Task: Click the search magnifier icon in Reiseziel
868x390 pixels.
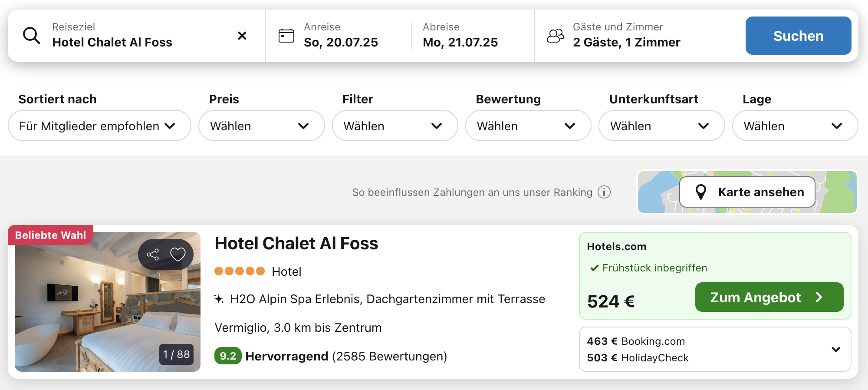Action: pos(32,36)
